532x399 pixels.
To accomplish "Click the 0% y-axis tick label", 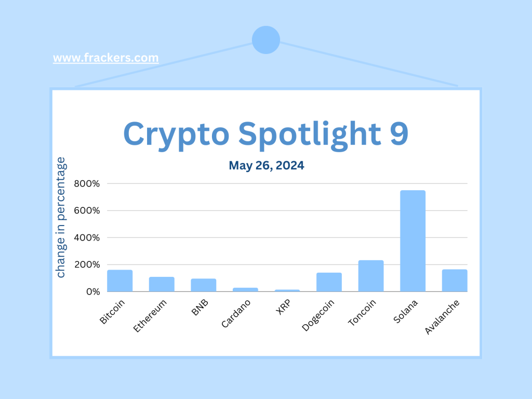I will pos(92,292).
